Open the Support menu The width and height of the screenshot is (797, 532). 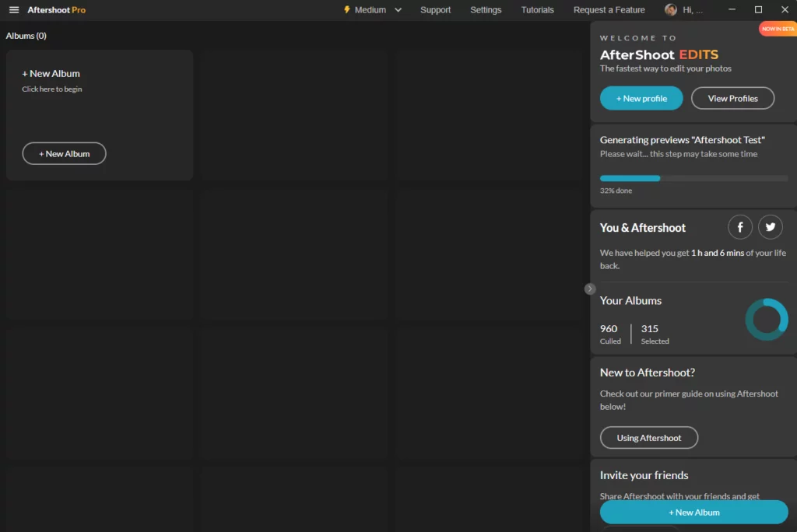pyautogui.click(x=436, y=9)
